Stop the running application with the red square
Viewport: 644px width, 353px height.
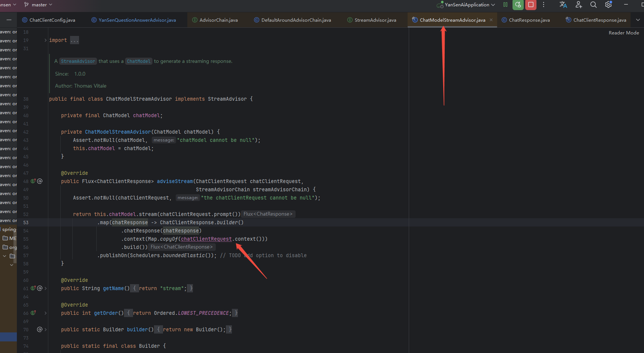(x=531, y=5)
